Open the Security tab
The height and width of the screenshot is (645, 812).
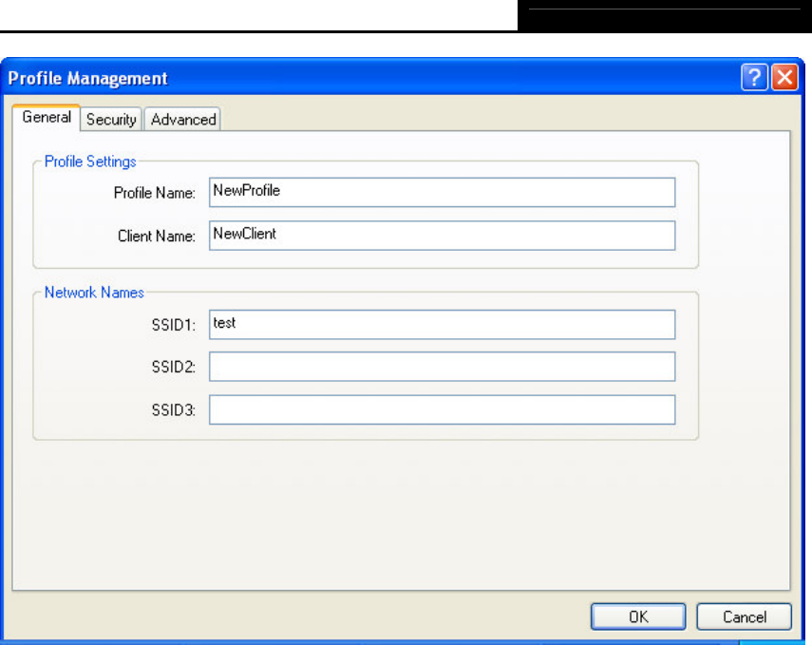tap(111, 119)
